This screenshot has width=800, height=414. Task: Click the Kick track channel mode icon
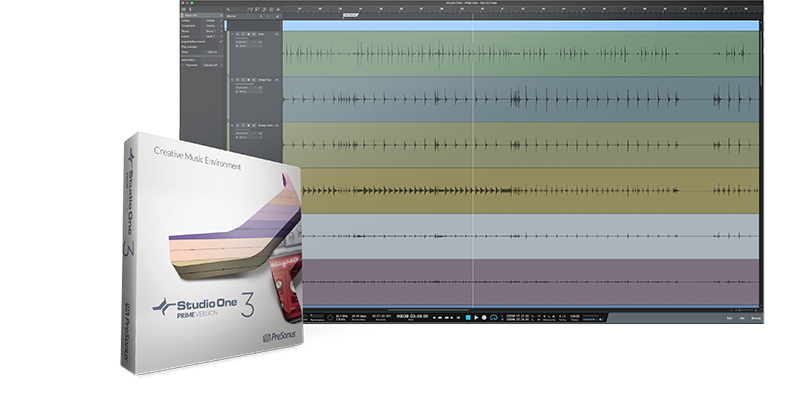(260, 42)
